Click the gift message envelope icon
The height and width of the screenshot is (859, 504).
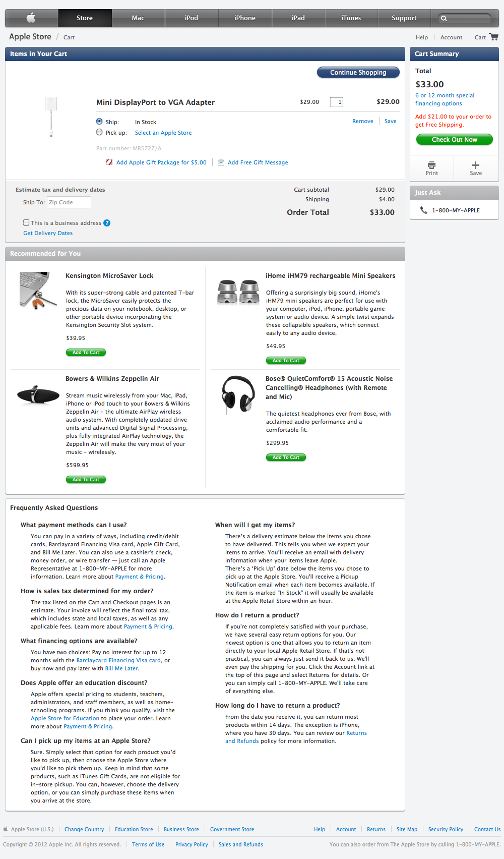click(x=221, y=162)
